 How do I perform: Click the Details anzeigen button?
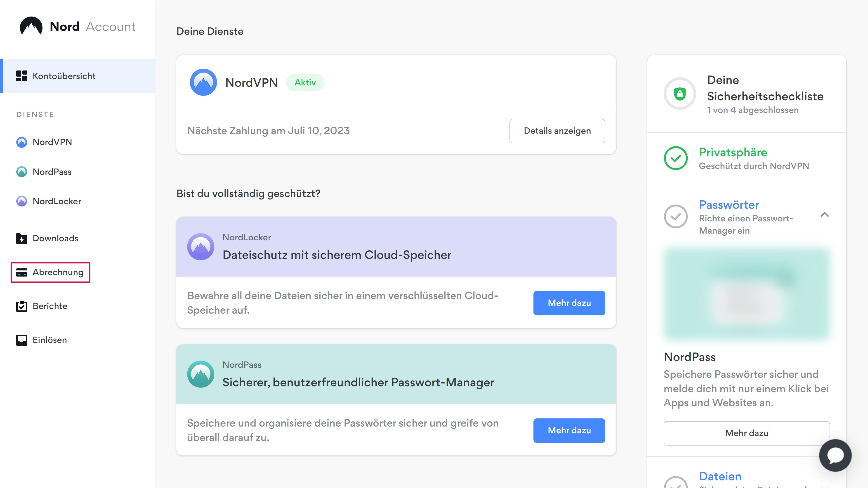coord(557,131)
